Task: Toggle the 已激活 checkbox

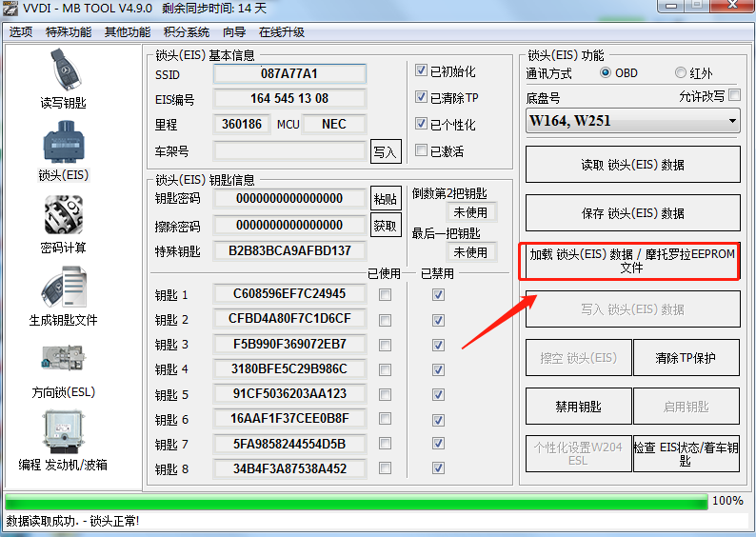Action: [x=422, y=150]
